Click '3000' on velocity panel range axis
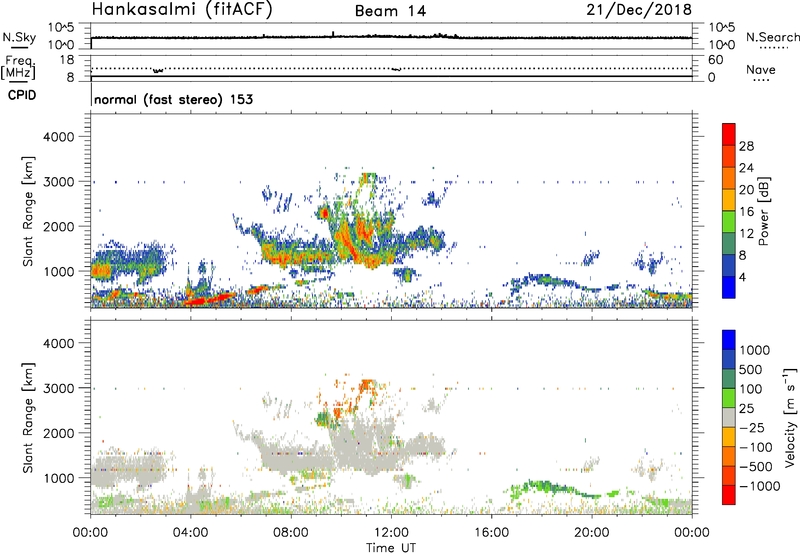This screenshot has height=554, width=800. pyautogui.click(x=58, y=388)
